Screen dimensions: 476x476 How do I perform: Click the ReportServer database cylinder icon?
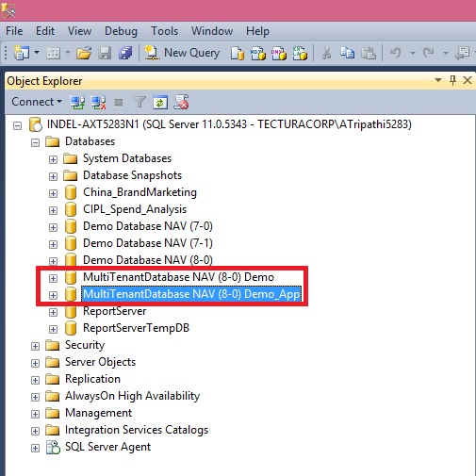click(x=71, y=311)
